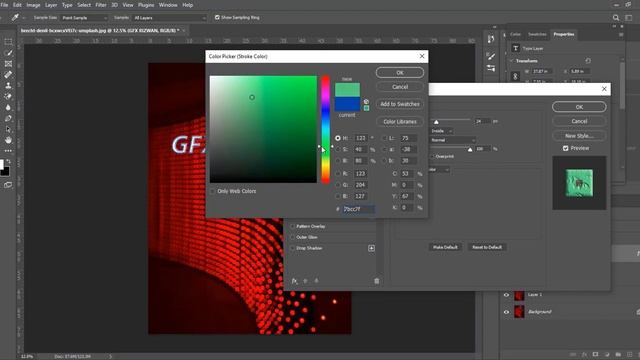Screen dimensions: 640x360
Task: Open the Image menu
Action: 33,5
